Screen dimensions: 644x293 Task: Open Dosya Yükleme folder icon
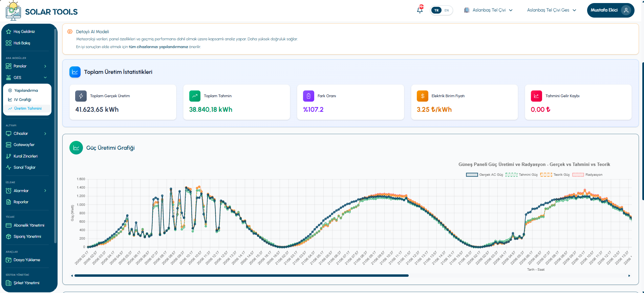tap(8, 260)
